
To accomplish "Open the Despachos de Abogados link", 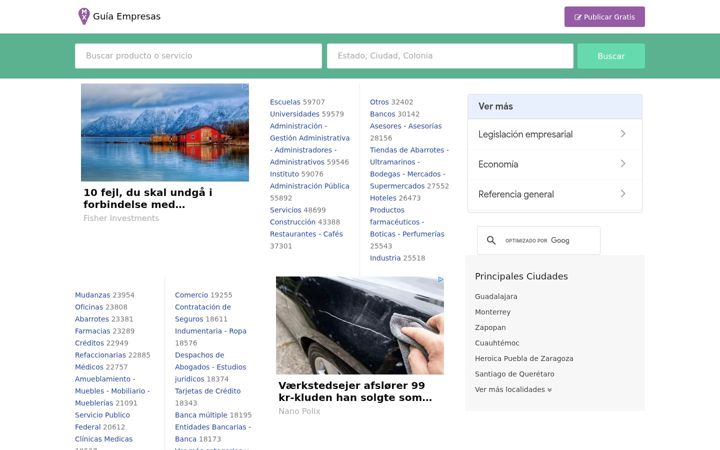I will tap(210, 367).
